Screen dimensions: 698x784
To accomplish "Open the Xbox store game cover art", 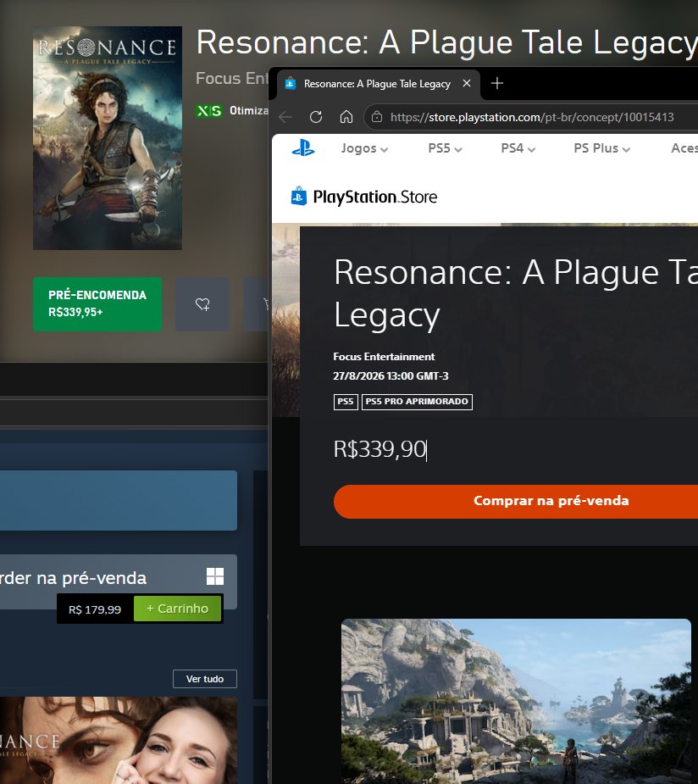I will click(x=108, y=138).
